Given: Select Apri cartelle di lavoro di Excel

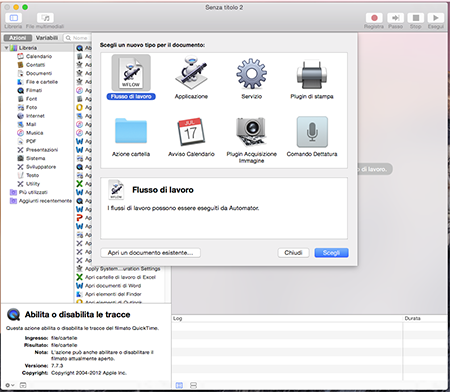Looking at the screenshot, I should 120,277.
